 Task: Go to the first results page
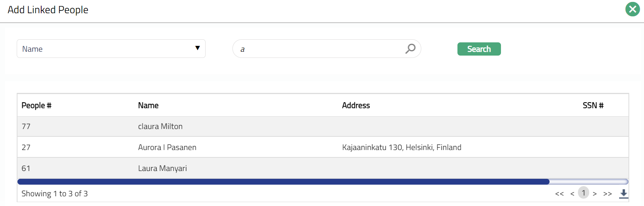tap(559, 194)
